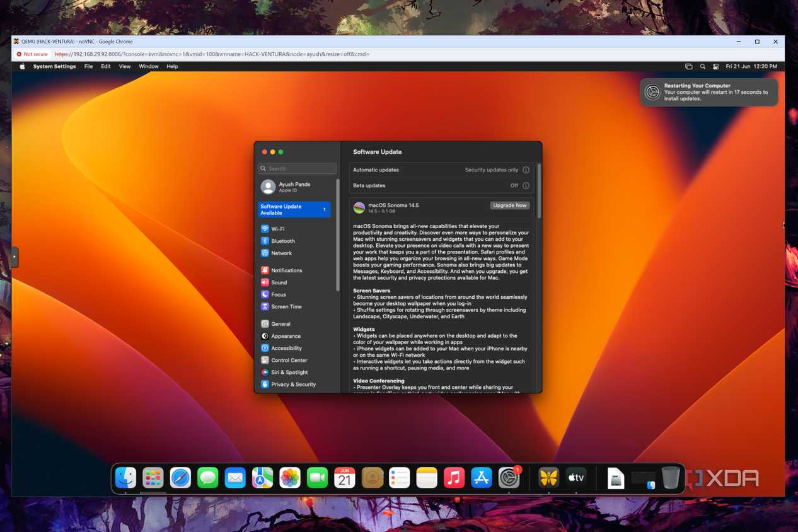This screenshot has height=532, width=798.
Task: Click the info icon beside Automatic updates
Action: [526, 170]
